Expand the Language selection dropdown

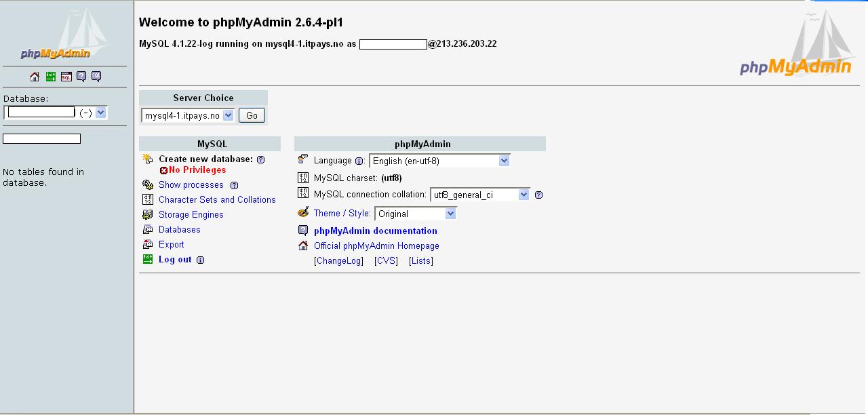point(439,161)
